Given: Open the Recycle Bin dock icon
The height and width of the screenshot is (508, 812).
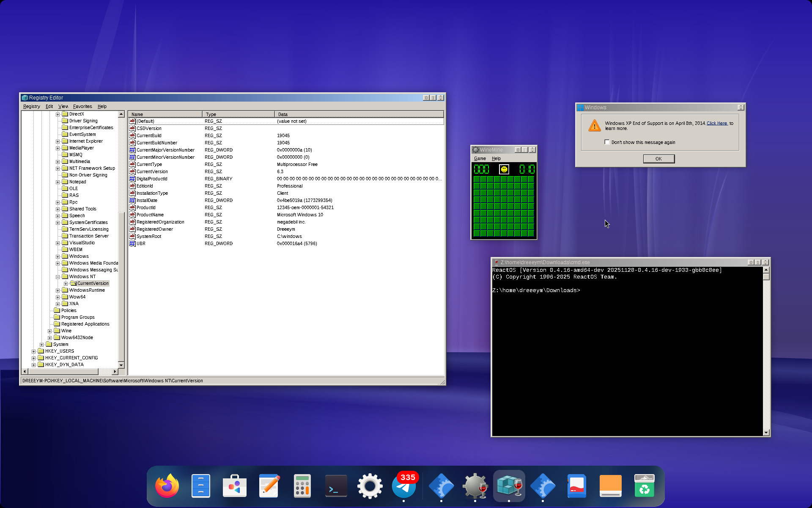Looking at the screenshot, I should tap(644, 486).
